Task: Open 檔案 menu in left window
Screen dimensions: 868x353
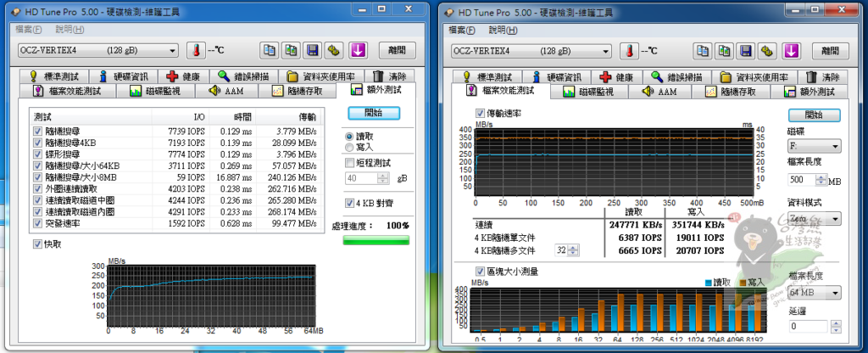Action: 28,30
